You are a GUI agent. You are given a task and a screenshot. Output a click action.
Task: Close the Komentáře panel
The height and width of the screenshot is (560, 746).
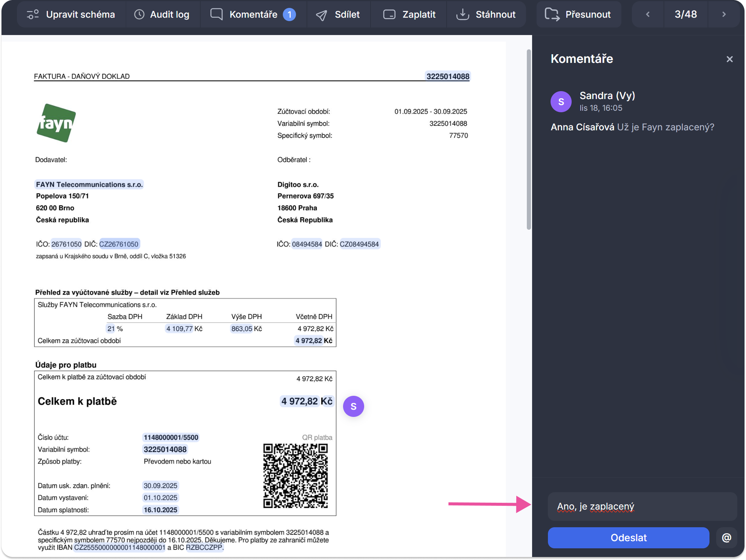point(729,59)
